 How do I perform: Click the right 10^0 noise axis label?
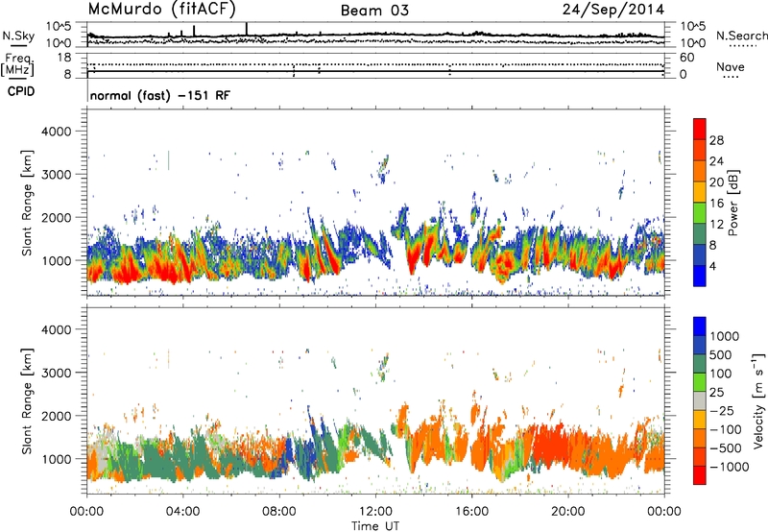tap(692, 43)
